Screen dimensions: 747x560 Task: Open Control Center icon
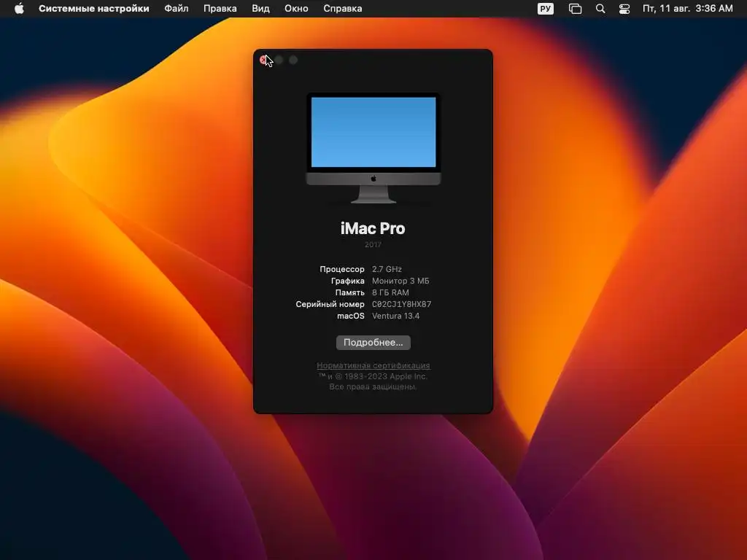coord(624,9)
